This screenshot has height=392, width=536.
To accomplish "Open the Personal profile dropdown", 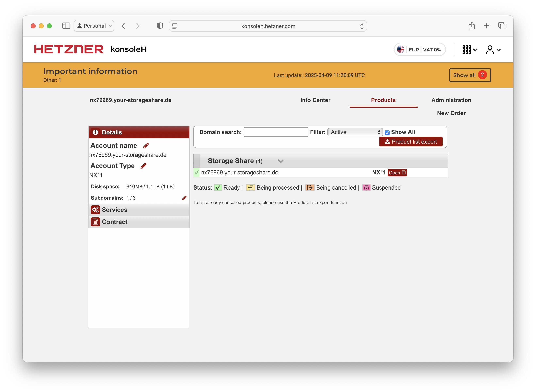I will 94,26.
